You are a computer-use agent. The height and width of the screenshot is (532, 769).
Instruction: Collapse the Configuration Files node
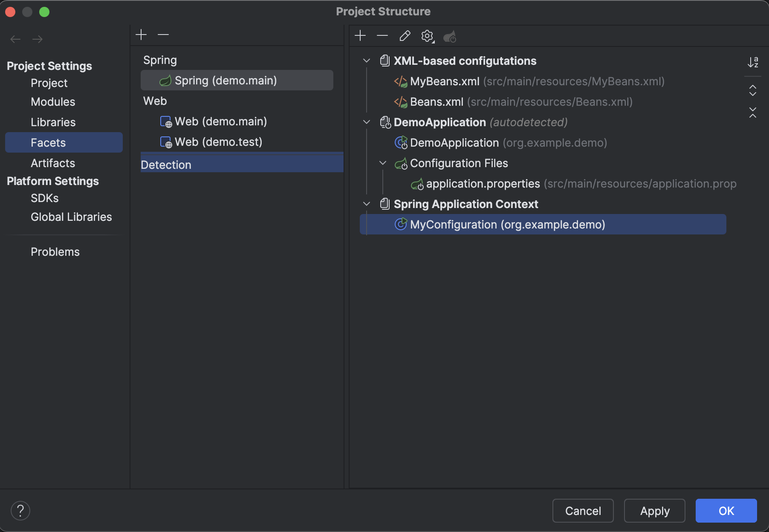383,163
